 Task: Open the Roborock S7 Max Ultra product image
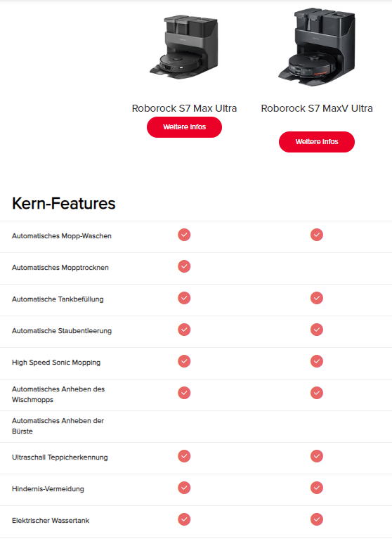point(184,47)
